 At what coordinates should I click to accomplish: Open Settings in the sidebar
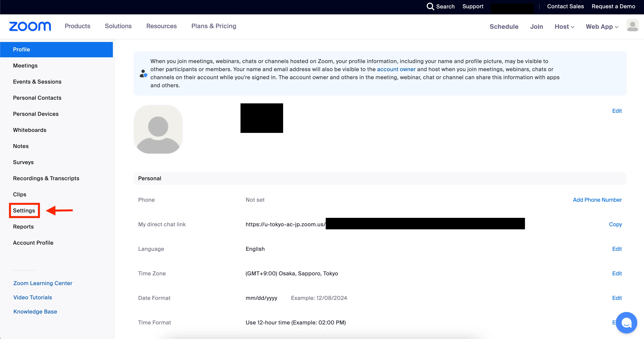coord(24,210)
